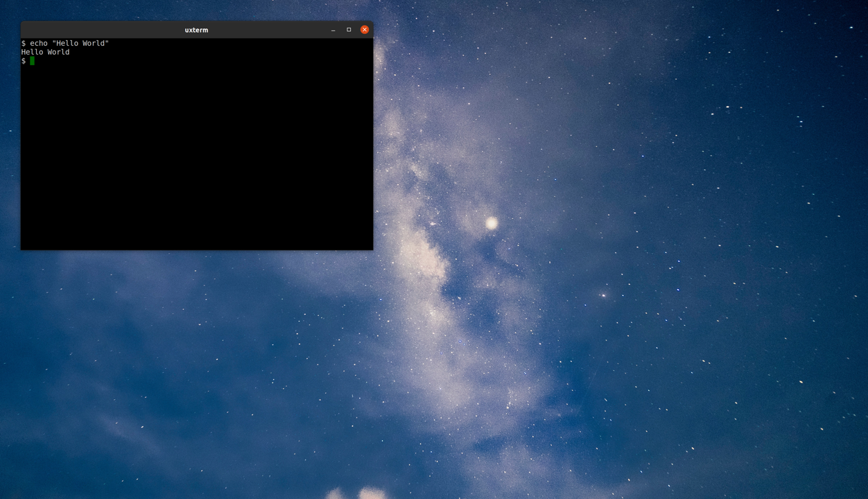Minimize the uxterm terminal window

[333, 30]
